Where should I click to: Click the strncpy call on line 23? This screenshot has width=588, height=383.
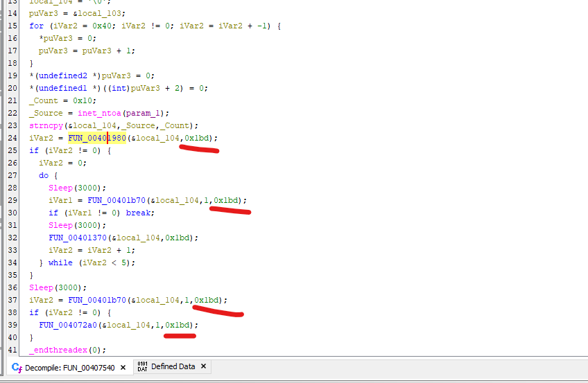44,125
